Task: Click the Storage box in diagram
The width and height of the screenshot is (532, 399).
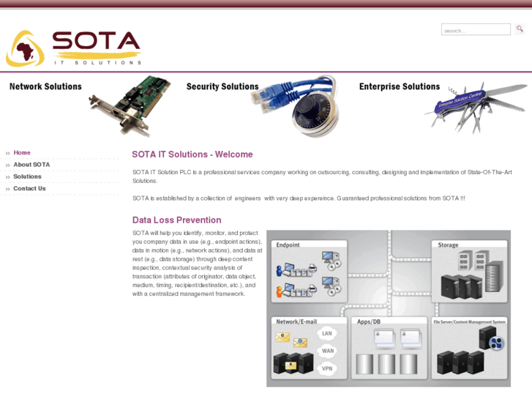Action: 469,272
